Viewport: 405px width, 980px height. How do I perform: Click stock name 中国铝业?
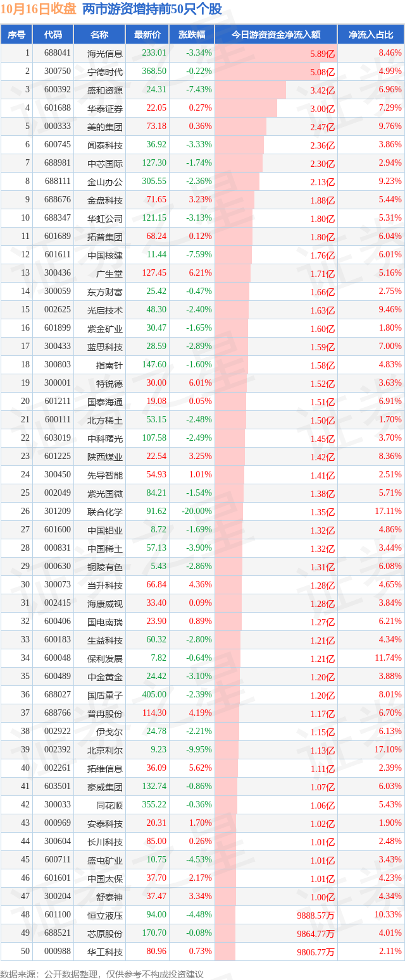(105, 530)
